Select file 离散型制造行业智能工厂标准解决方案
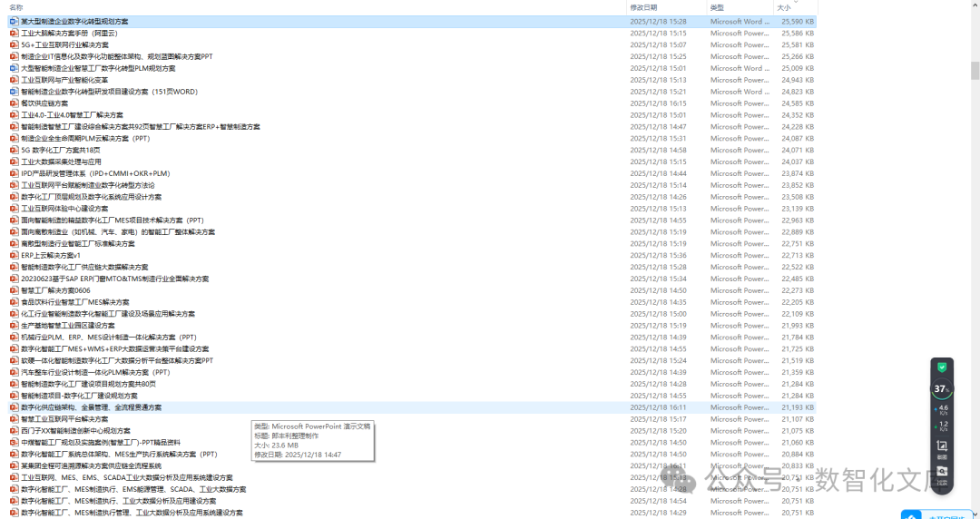The height and width of the screenshot is (519, 980). 78,244
